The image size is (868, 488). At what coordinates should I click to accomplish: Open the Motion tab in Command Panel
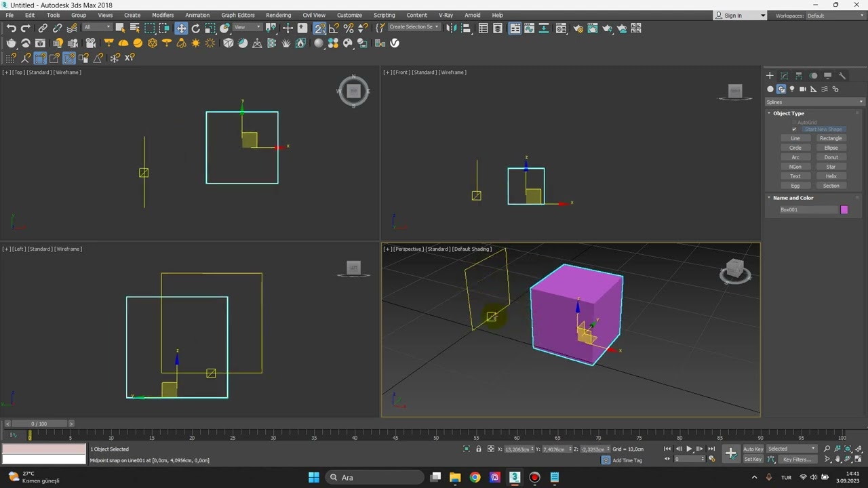pos(813,75)
